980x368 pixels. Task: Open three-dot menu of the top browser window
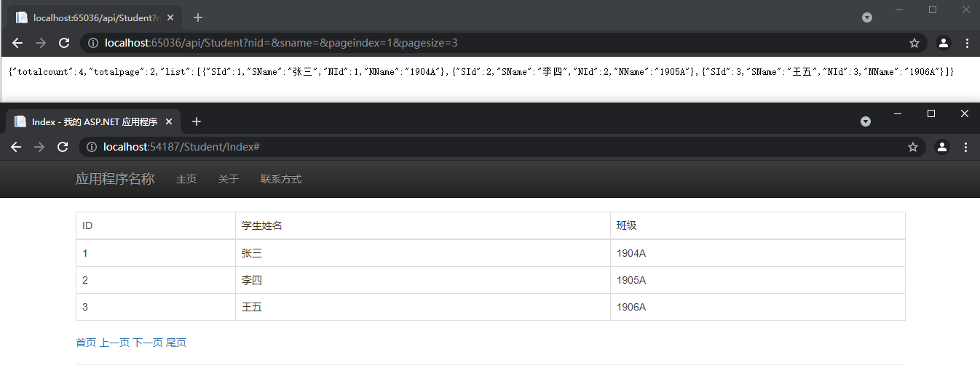(x=967, y=43)
